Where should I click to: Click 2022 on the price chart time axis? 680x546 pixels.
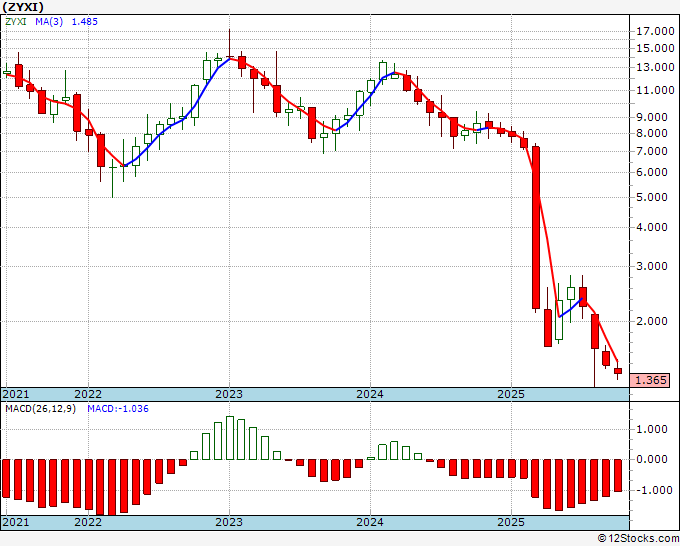point(88,394)
